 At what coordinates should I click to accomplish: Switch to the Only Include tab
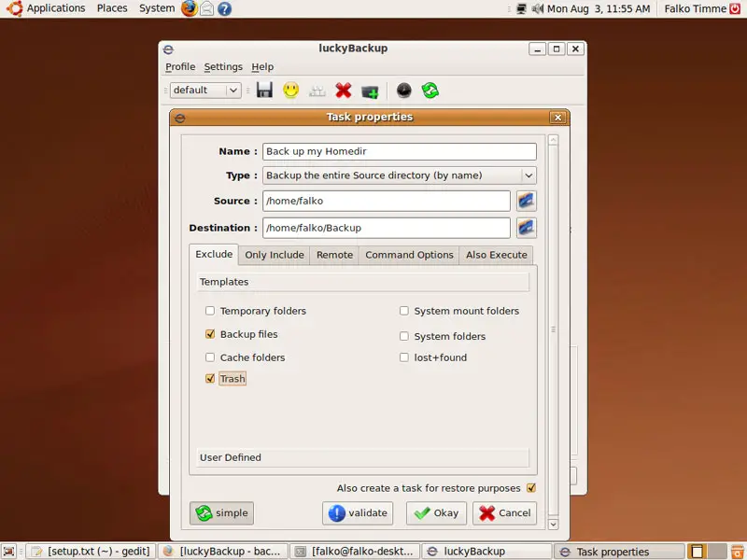coord(275,255)
